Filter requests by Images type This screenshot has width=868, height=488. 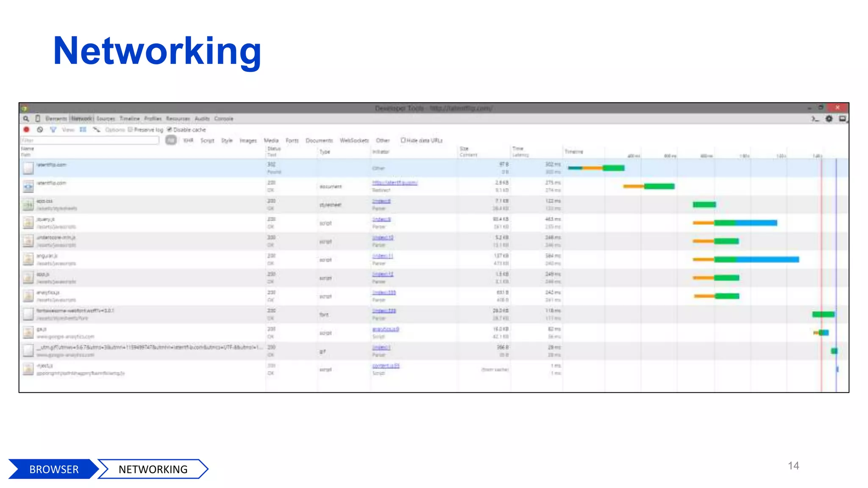point(248,141)
